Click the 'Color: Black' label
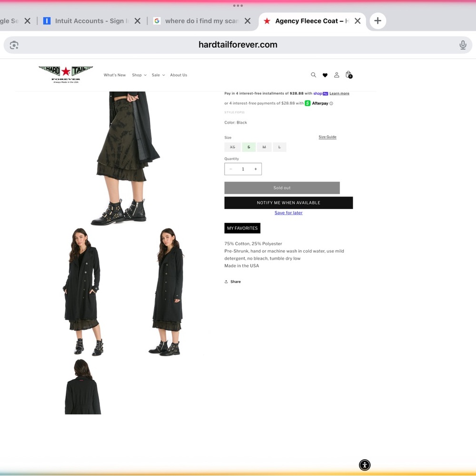This screenshot has height=476, width=476. pos(236,123)
